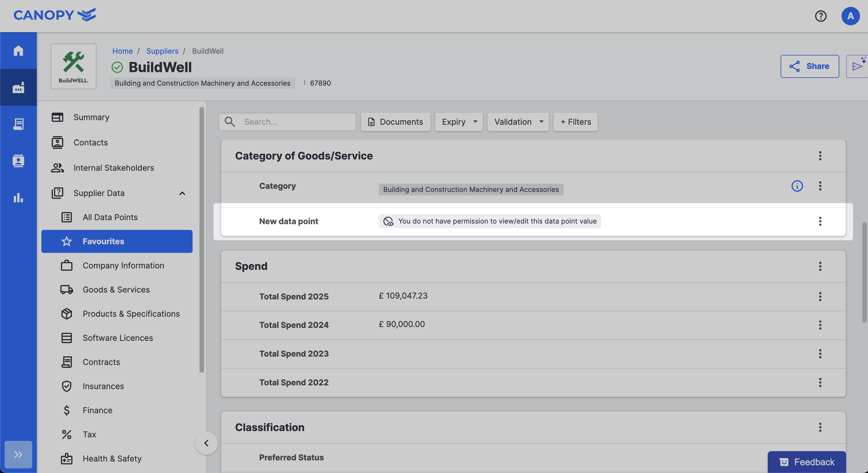
Task: Open the Suppliers factory icon in rail
Action: click(x=18, y=87)
